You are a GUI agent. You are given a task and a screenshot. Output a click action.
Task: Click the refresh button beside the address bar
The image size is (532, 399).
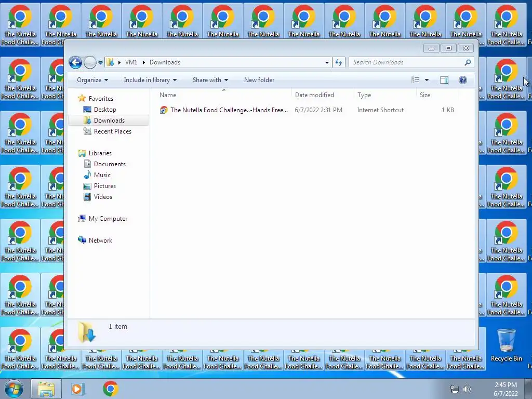[339, 62]
